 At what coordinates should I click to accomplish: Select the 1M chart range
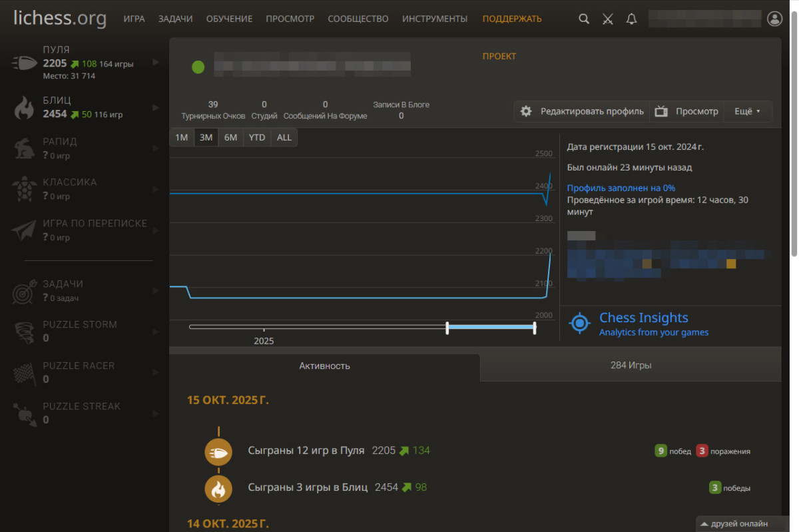[181, 138]
